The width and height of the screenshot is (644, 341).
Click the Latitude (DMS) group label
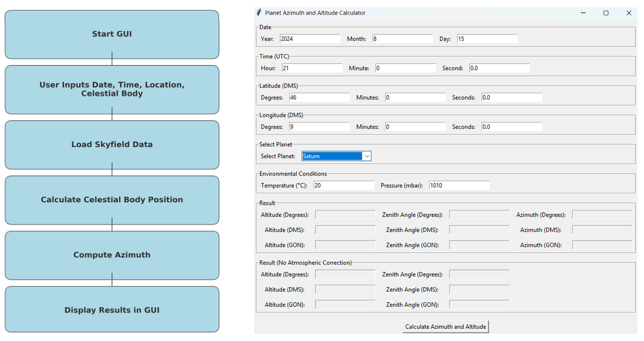278,86
